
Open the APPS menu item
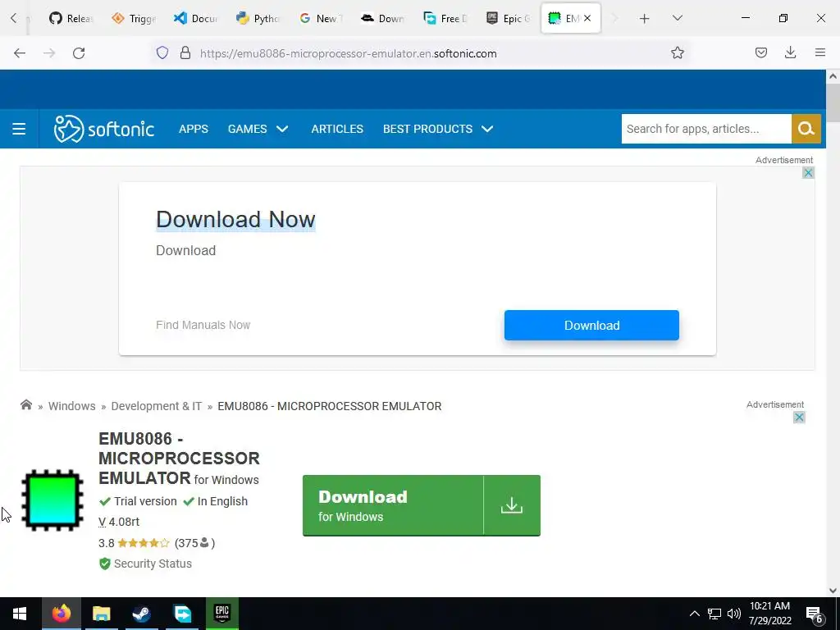(194, 129)
